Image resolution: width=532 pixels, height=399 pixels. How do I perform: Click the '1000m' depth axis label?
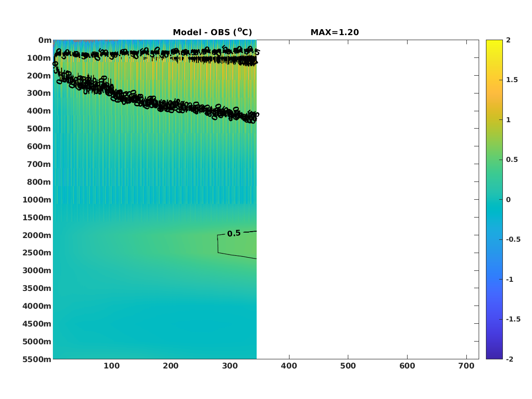click(x=37, y=200)
